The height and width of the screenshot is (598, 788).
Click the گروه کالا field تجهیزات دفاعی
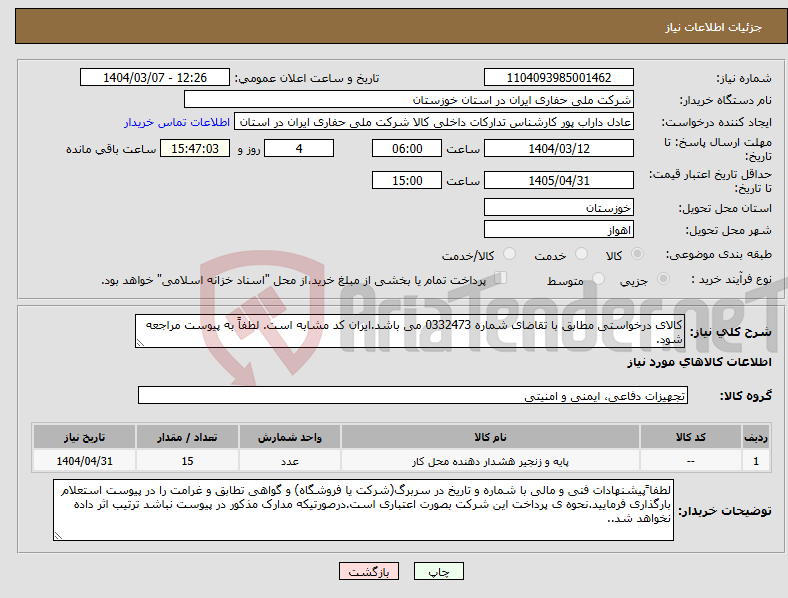pos(413,395)
